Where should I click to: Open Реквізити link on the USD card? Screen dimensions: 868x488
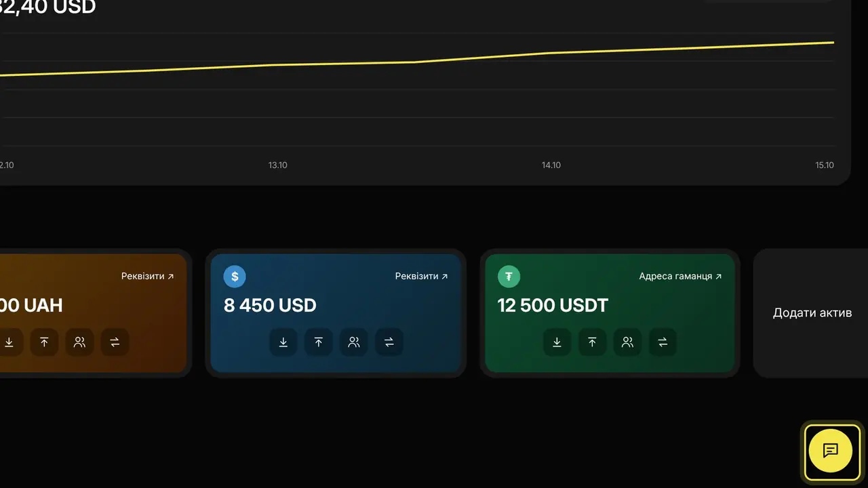[422, 277]
